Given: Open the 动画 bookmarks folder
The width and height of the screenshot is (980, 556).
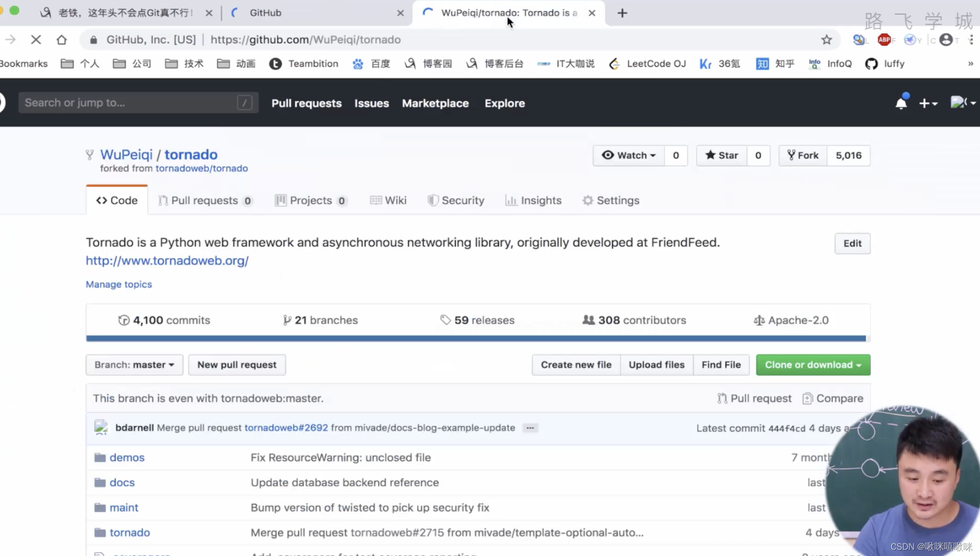Looking at the screenshot, I should (x=236, y=64).
